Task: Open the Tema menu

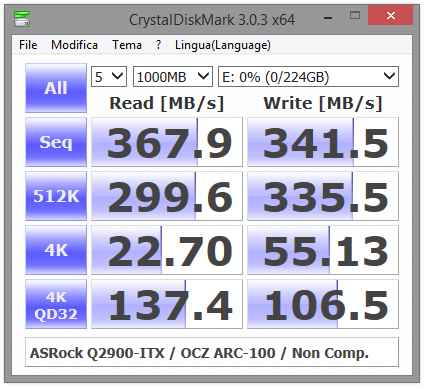Action: pos(127,45)
